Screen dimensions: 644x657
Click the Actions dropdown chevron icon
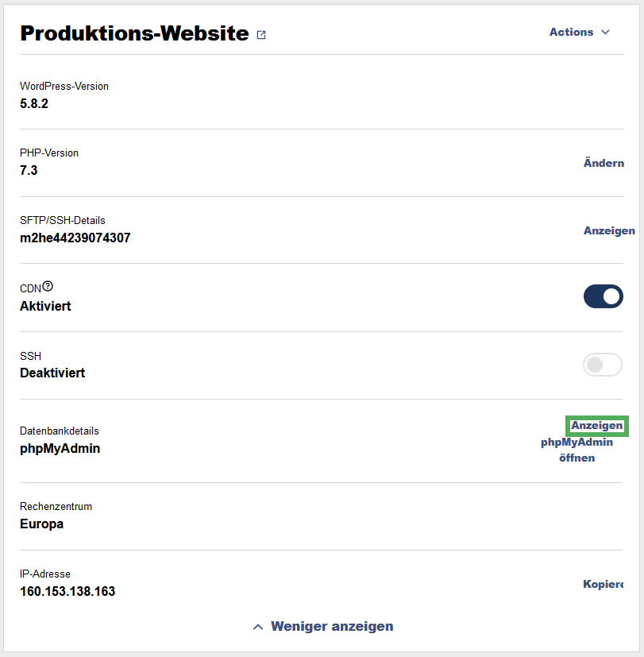[605, 33]
